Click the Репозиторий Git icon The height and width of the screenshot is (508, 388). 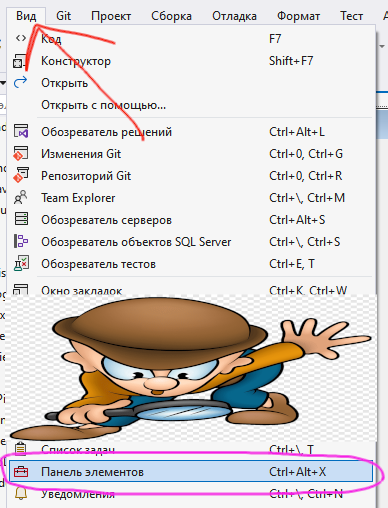tap(21, 175)
